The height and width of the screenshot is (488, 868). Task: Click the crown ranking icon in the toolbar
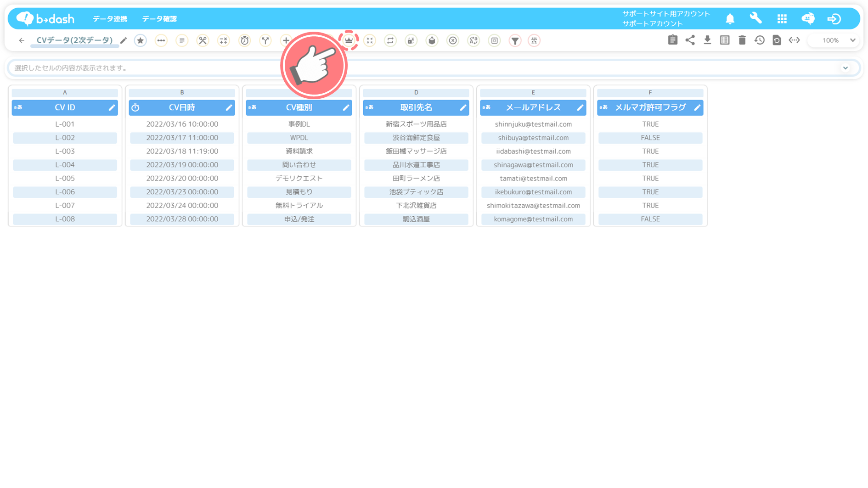(349, 40)
